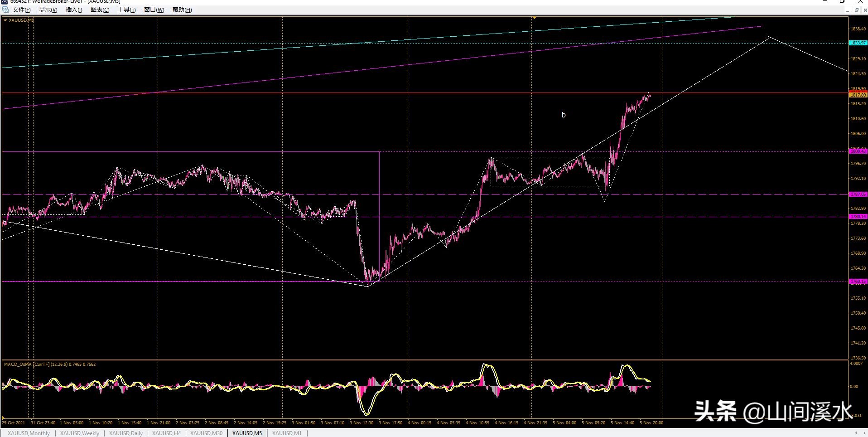Screen dimensions: 868x437
Task: Switch to the XAUUSD,H4 chart tab
Action: (x=166, y=433)
